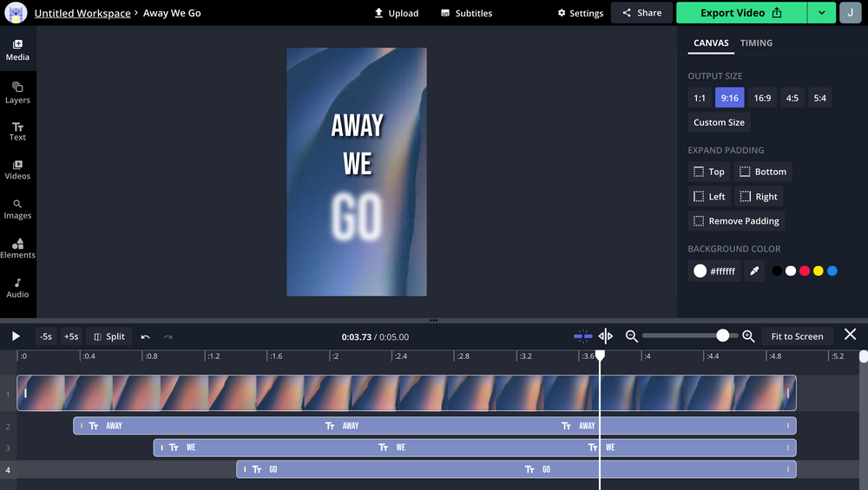Choose the blue background swatch

(x=832, y=271)
